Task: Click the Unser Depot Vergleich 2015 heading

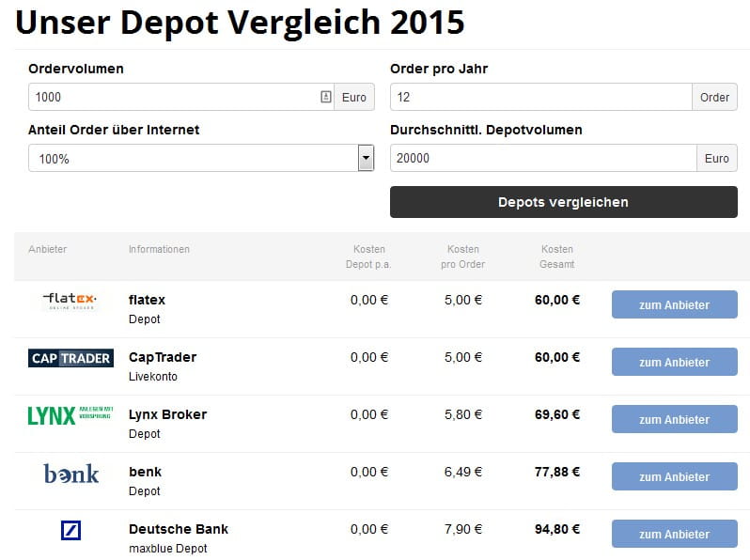Action: [240, 23]
